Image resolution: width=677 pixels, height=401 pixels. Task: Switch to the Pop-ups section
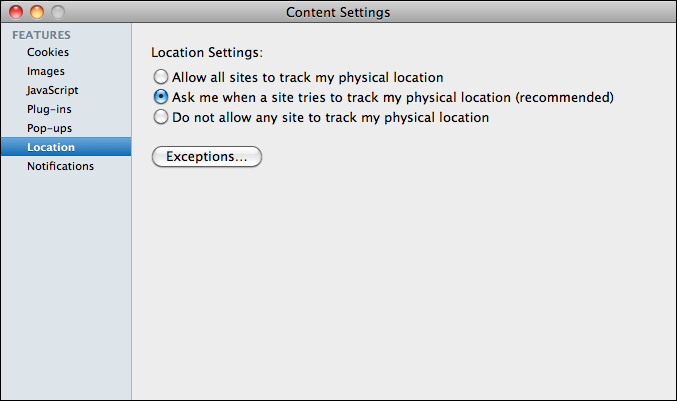click(49, 128)
